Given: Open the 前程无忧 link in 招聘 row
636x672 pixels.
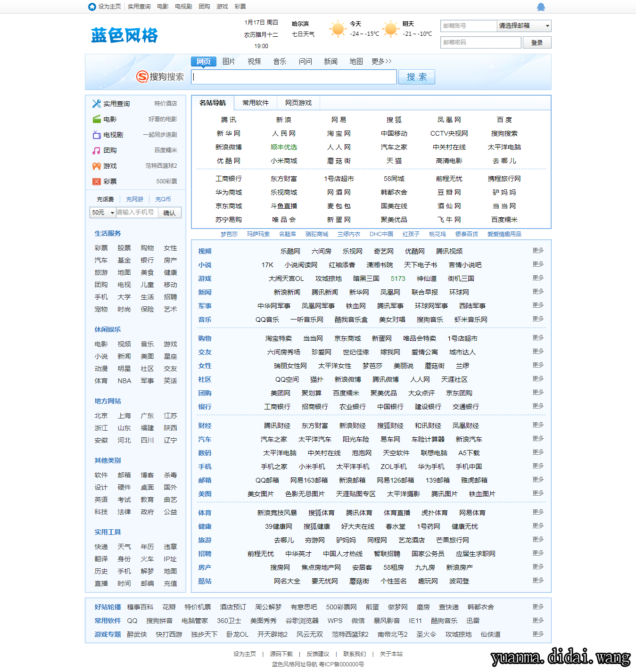Looking at the screenshot, I should pos(261,554).
